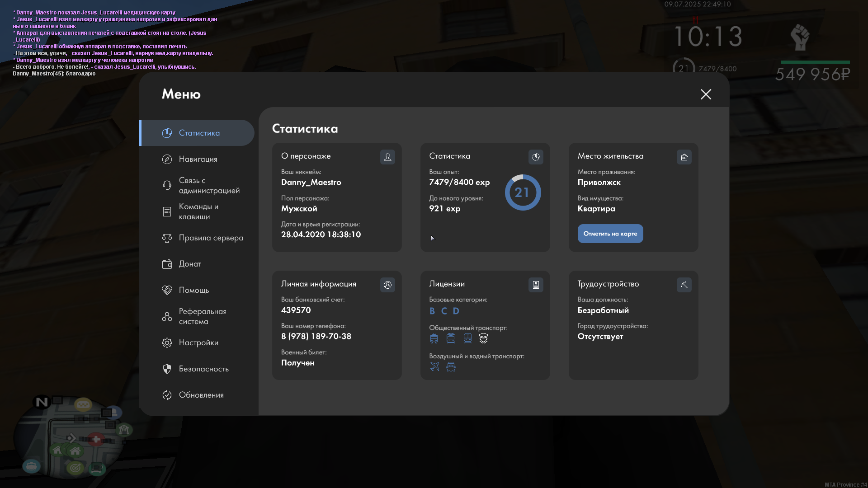Click the airplane license icon
This screenshot has width=868, height=488.
(434, 366)
